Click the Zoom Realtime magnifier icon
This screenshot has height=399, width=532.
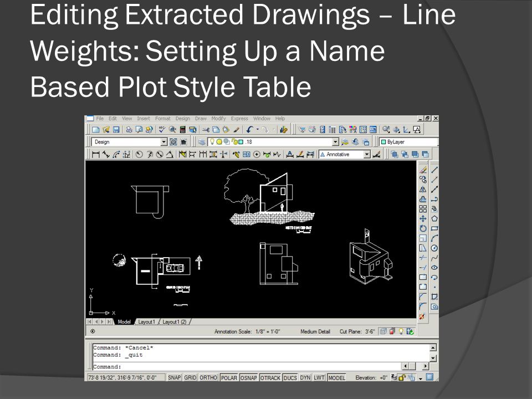tap(386, 130)
